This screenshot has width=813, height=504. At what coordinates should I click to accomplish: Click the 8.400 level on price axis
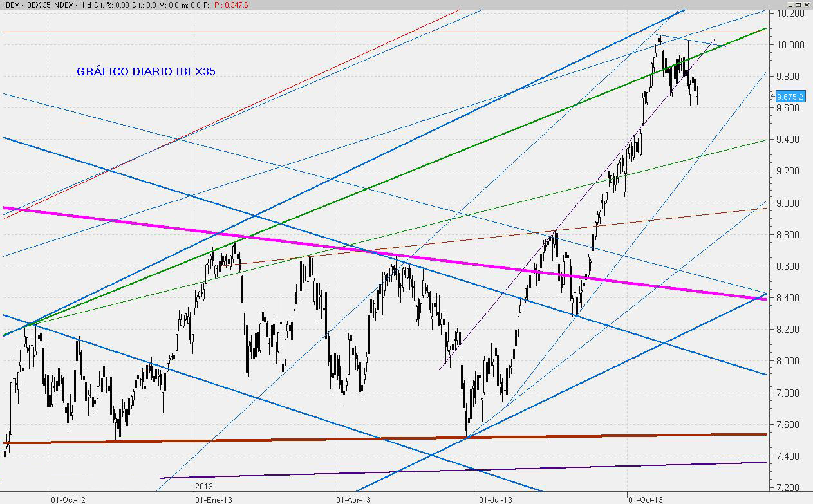point(789,298)
